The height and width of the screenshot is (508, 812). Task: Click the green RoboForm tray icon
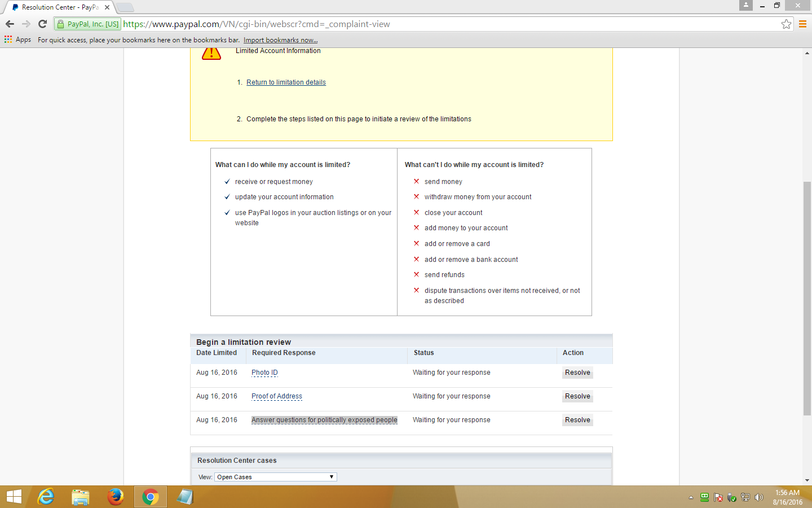click(704, 497)
